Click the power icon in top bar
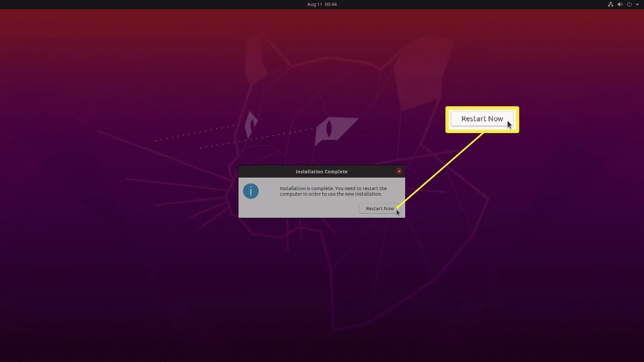 pos(629,4)
